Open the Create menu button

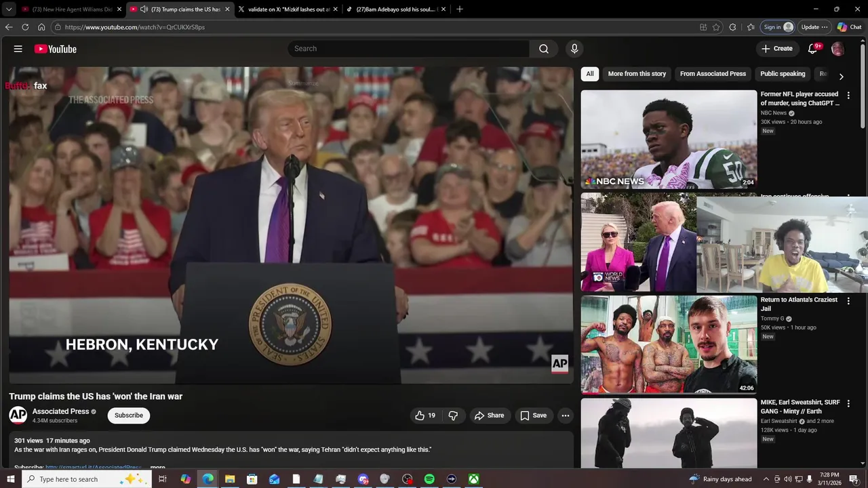[x=776, y=49]
